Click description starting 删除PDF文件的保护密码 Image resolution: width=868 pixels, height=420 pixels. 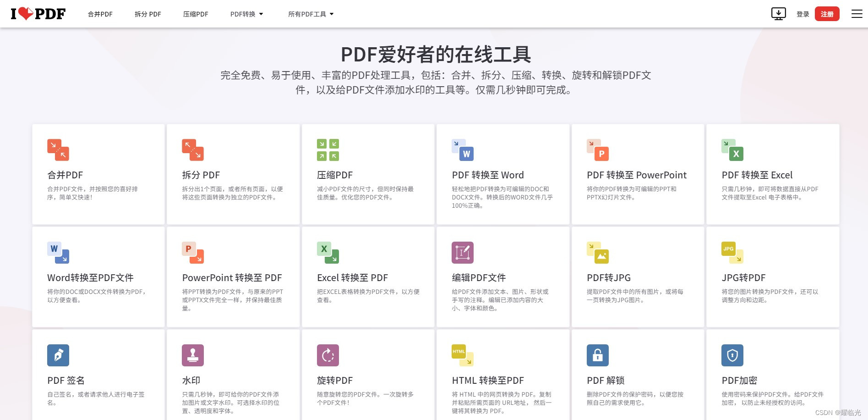pos(635,398)
